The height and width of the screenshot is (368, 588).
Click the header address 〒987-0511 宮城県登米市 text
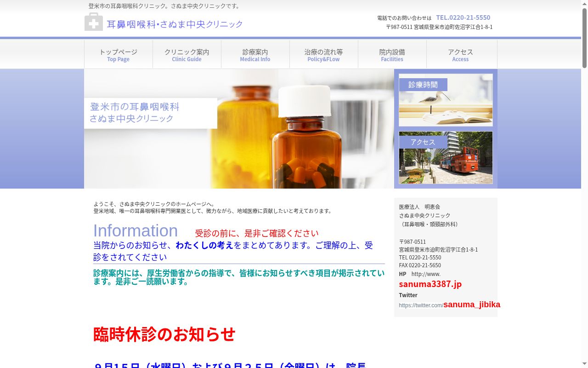click(x=439, y=27)
